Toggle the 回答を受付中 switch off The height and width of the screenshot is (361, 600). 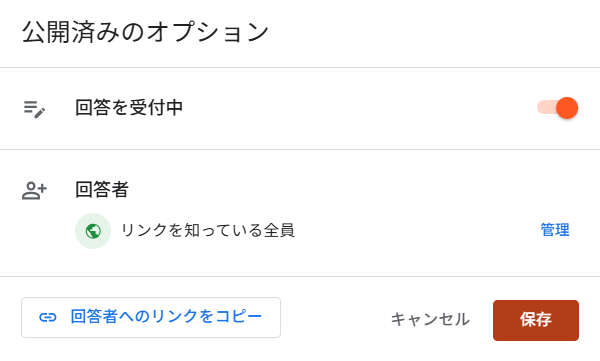[558, 108]
